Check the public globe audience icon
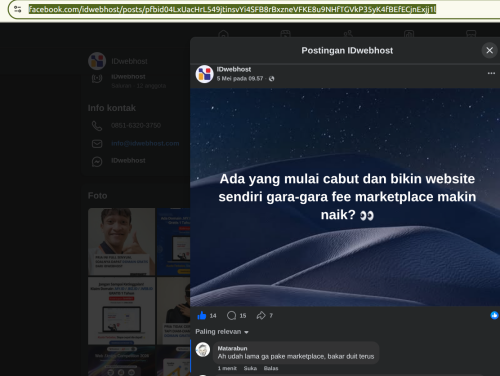 tap(271, 79)
